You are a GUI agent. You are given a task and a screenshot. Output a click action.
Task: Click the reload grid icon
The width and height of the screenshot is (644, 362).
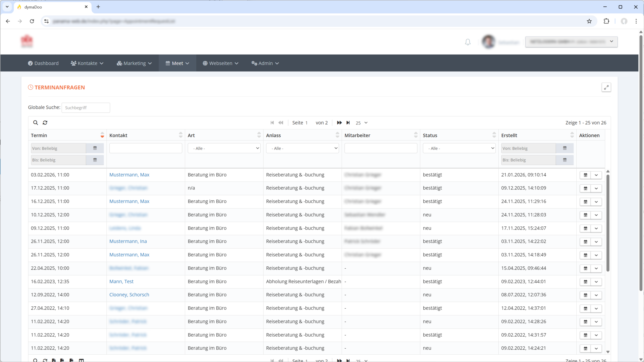[x=45, y=123]
